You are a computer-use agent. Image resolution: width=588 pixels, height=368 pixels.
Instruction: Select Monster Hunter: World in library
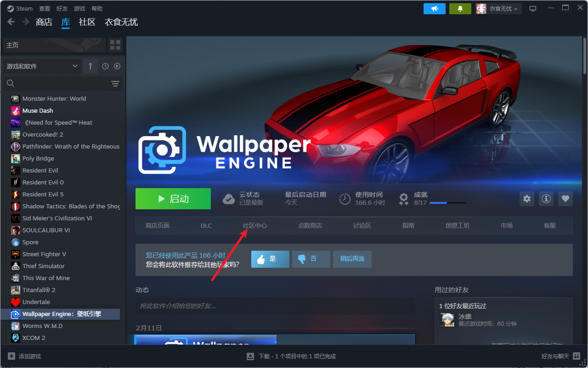pyautogui.click(x=54, y=98)
